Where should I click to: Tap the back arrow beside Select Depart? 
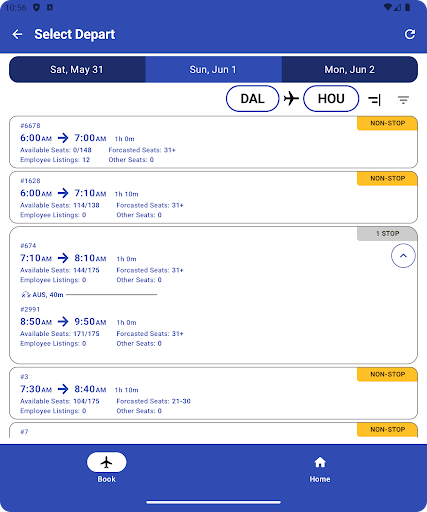(17, 34)
